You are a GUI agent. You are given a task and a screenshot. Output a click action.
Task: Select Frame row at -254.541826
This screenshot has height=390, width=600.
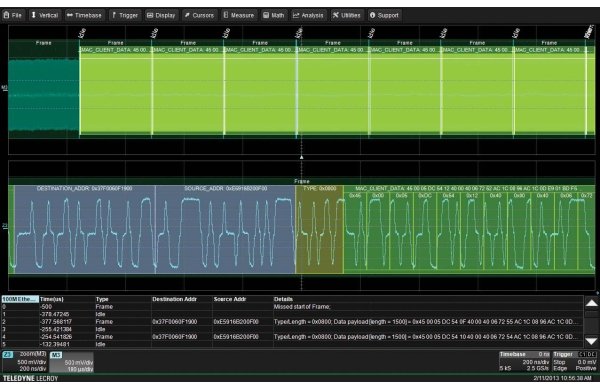(292, 336)
